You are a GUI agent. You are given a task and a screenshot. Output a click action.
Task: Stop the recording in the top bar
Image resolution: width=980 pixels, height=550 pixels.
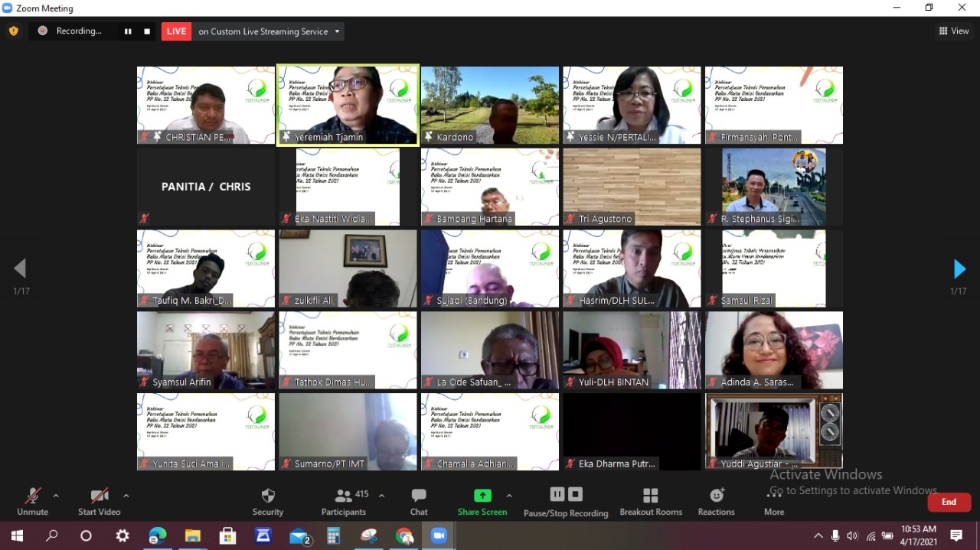click(x=147, y=31)
